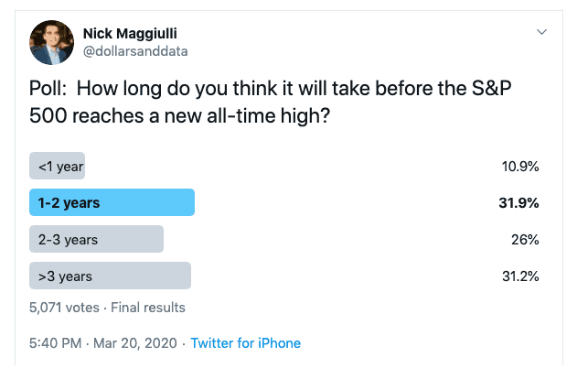Open the @dollarsanddata handle
Viewport: 588px width, 379px height.
pyautogui.click(x=135, y=51)
